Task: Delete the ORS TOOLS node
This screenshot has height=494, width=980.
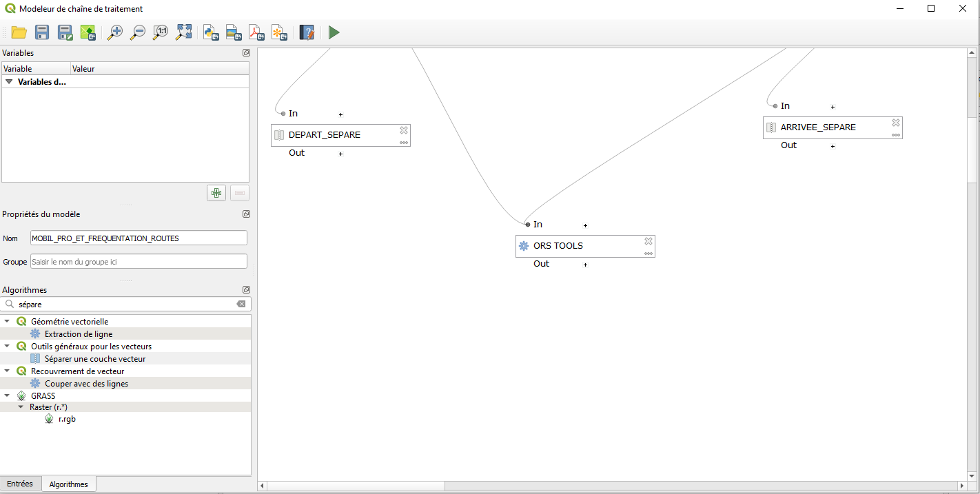Action: tap(649, 241)
